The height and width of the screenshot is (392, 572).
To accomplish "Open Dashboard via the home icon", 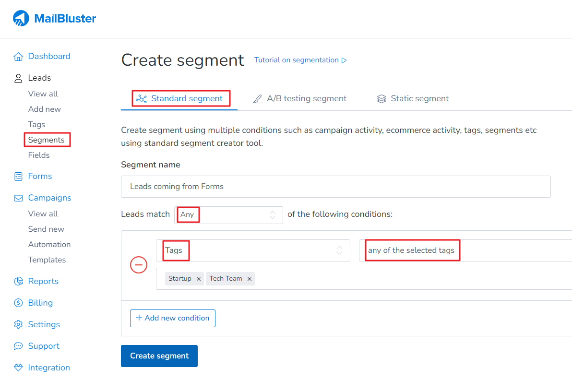I will pos(18,57).
